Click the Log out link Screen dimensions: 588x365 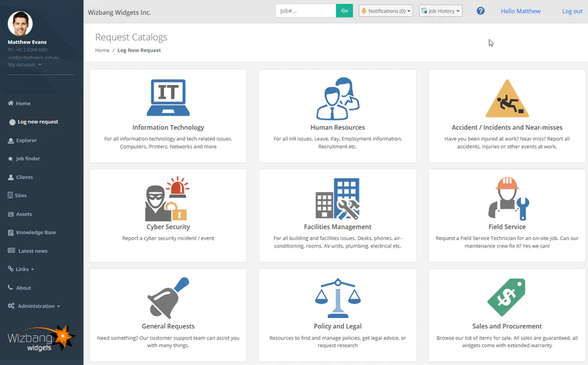[572, 11]
